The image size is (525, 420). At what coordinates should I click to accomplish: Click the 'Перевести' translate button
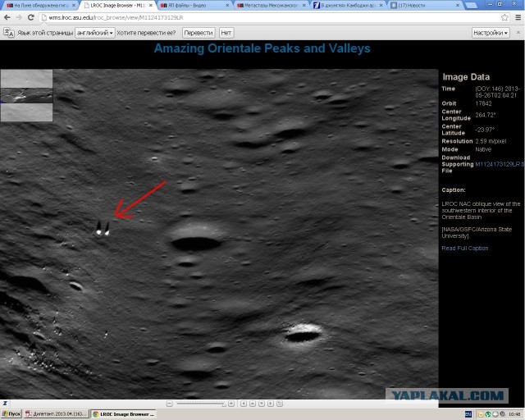point(199,33)
